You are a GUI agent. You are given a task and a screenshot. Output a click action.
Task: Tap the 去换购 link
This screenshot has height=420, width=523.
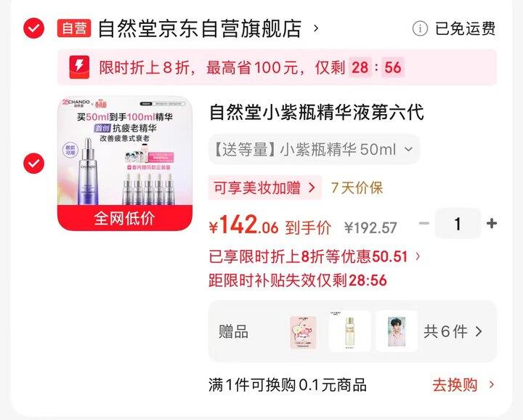click(463, 385)
